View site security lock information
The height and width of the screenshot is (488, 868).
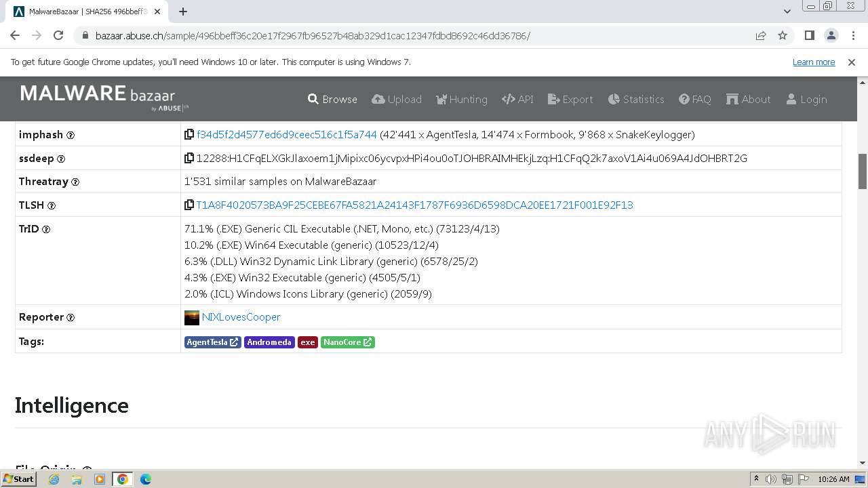(85, 35)
